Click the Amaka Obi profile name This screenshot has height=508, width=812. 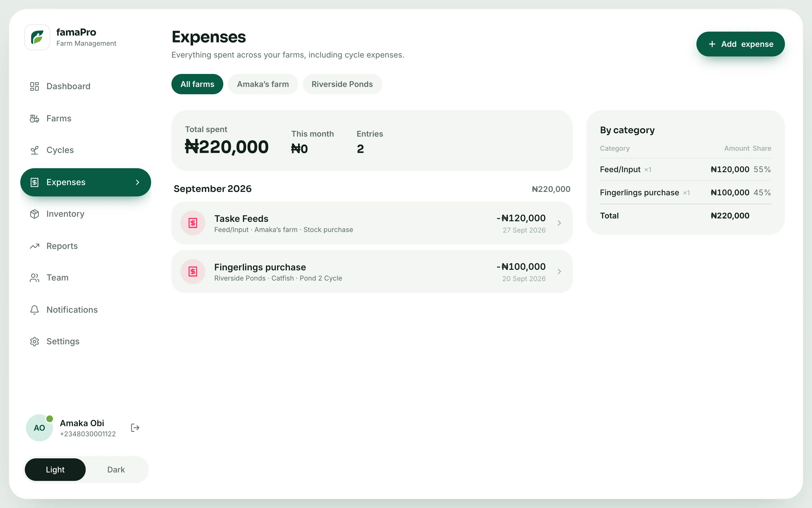point(82,423)
